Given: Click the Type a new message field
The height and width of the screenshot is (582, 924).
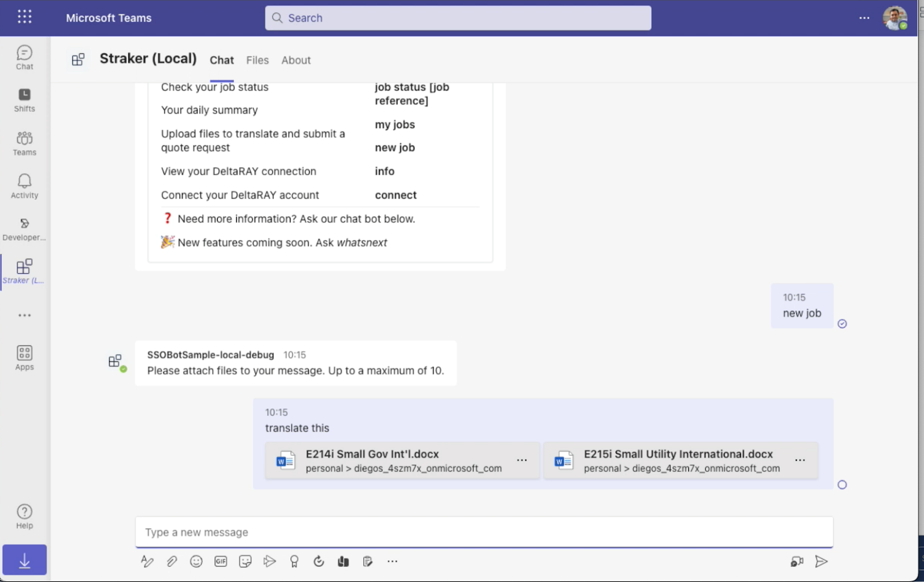Looking at the screenshot, I should pos(484,532).
